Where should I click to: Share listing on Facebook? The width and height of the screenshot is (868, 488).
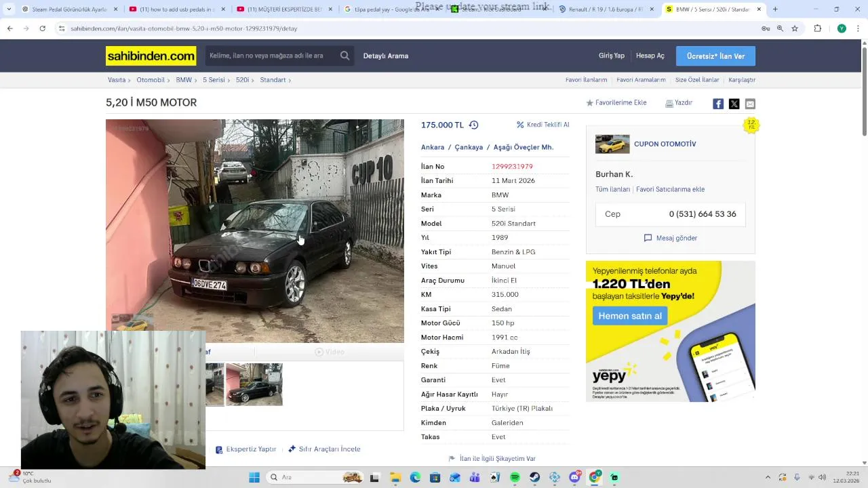point(718,104)
